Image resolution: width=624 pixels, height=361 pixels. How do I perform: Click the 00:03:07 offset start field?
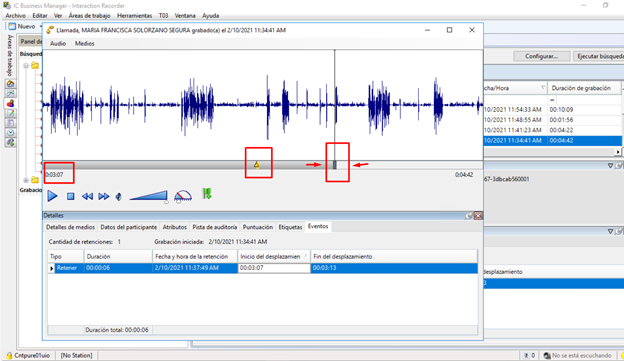click(x=274, y=268)
